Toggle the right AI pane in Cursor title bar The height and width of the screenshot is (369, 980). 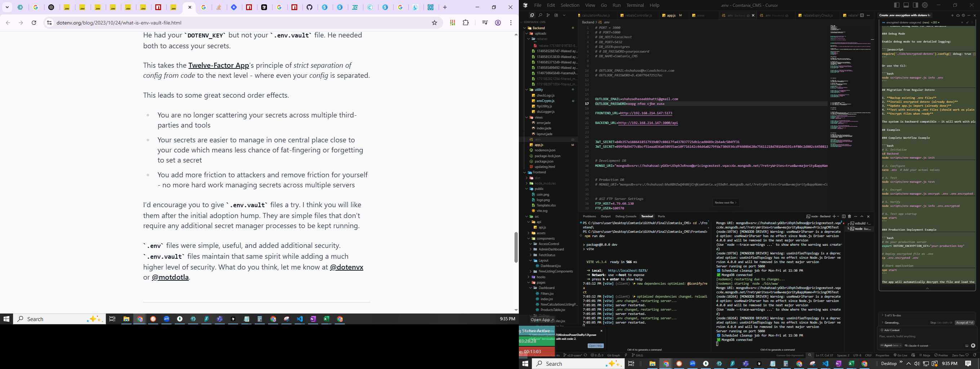(x=915, y=5)
